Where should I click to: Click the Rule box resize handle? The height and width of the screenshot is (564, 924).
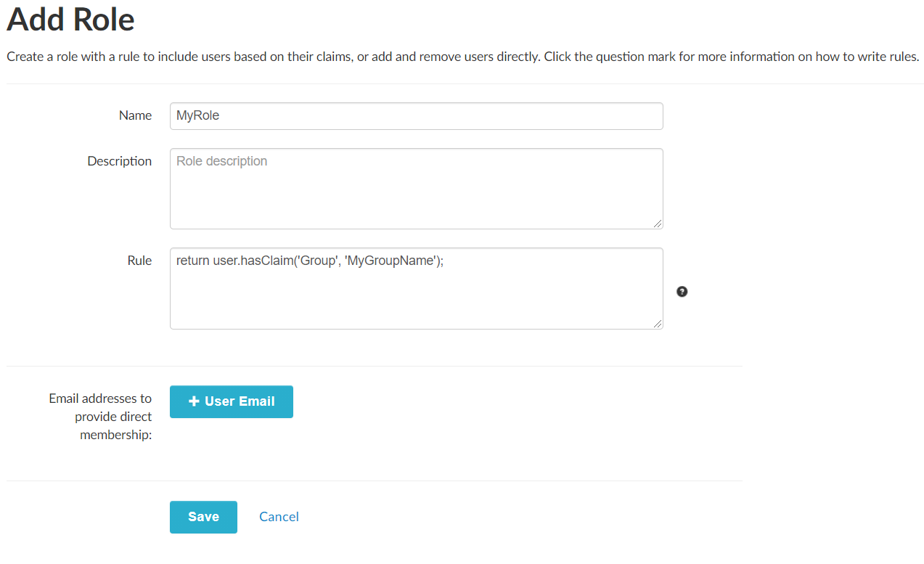coord(658,324)
